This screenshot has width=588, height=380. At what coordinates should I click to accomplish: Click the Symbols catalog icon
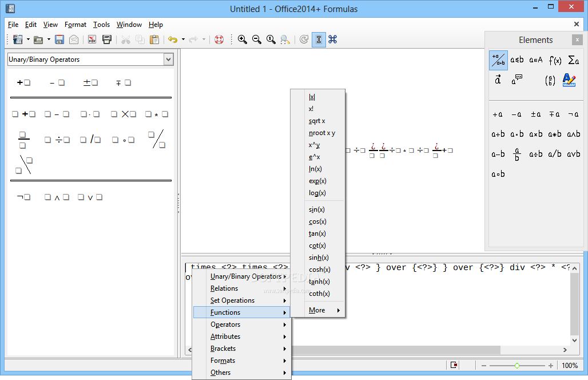(x=333, y=39)
